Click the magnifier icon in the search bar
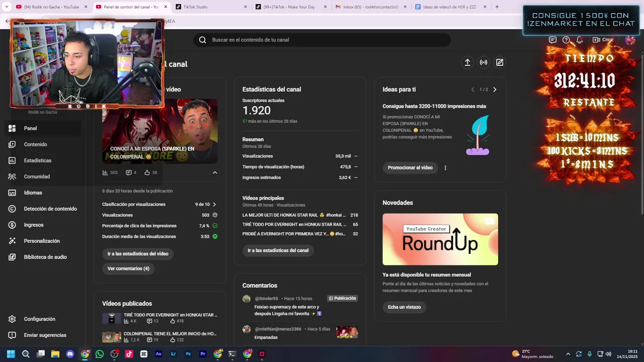 (x=202, y=40)
